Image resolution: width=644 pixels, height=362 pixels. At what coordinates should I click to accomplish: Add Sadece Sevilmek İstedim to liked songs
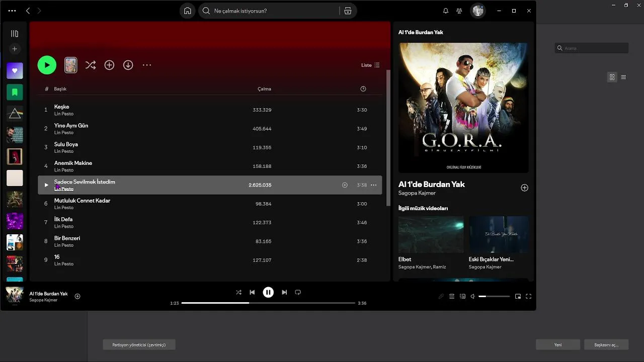(x=345, y=185)
